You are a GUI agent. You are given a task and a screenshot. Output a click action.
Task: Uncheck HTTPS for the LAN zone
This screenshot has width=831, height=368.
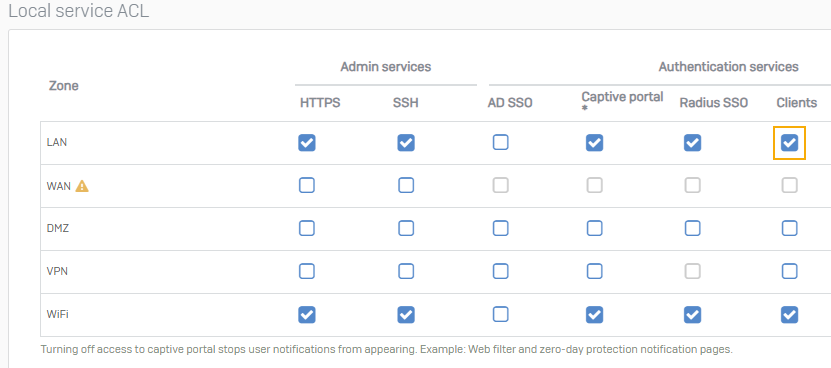click(307, 143)
